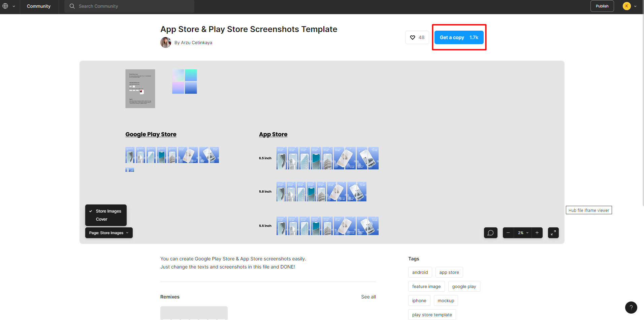Viewport: 644px width, 320px height.
Task: Click Google Play Store heading in canvas
Action: (151, 134)
